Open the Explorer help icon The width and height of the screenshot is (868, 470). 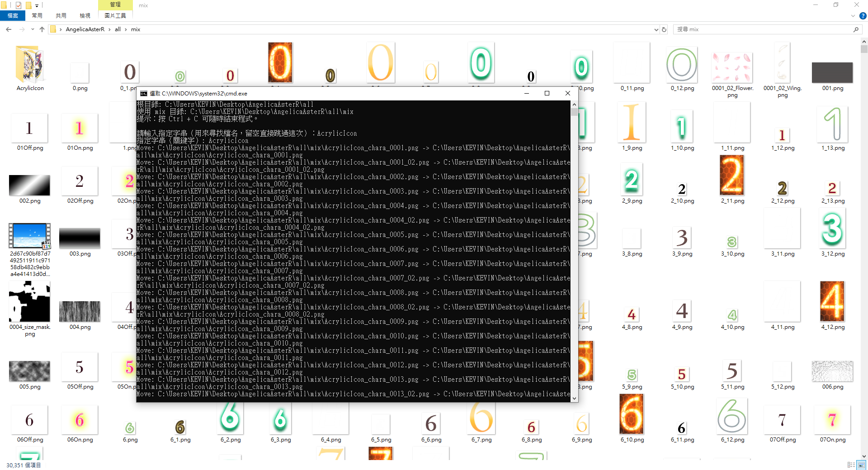click(863, 16)
